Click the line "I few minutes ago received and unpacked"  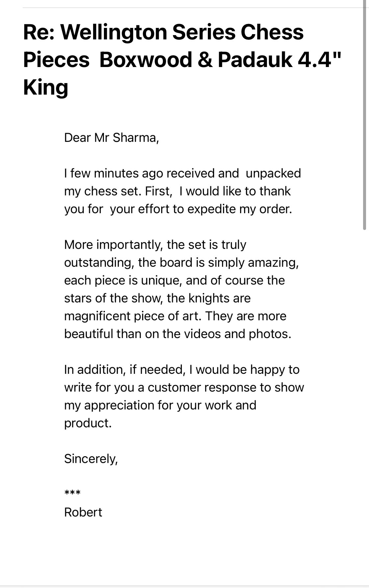(183, 173)
